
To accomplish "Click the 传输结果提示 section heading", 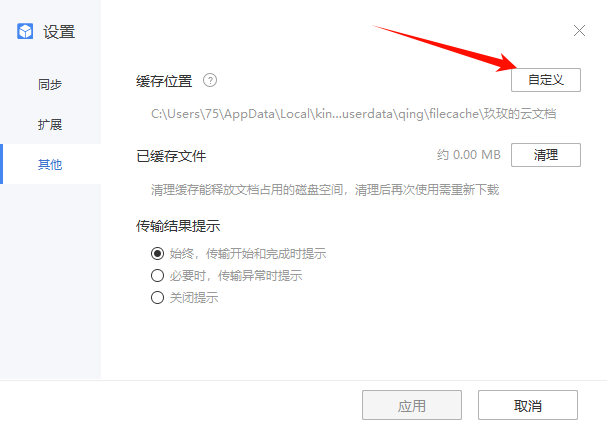I will click(x=178, y=226).
